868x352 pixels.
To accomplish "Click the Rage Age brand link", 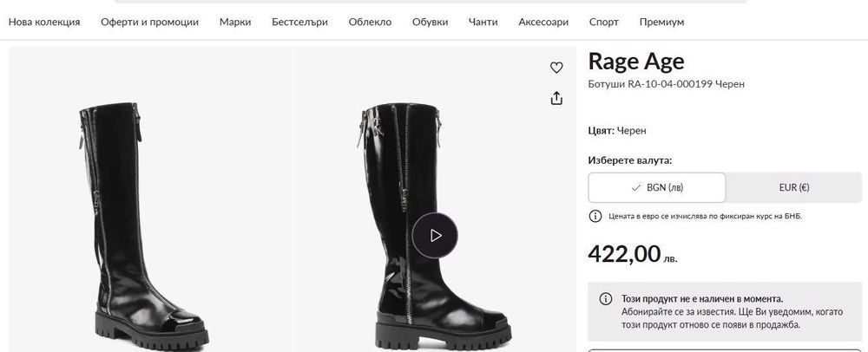I will point(636,61).
